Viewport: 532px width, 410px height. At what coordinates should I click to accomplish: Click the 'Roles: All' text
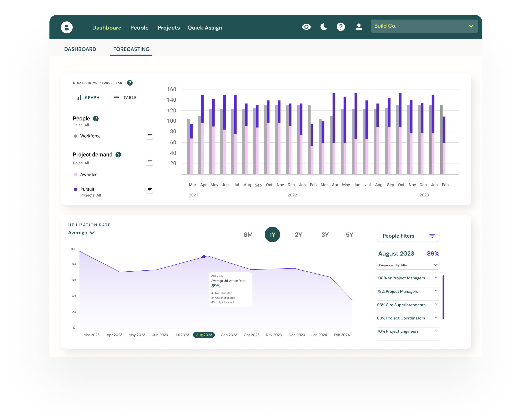(x=81, y=163)
